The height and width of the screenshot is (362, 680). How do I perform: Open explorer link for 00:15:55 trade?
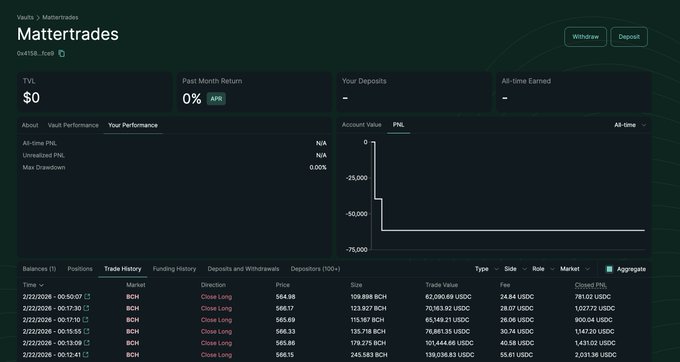86,331
